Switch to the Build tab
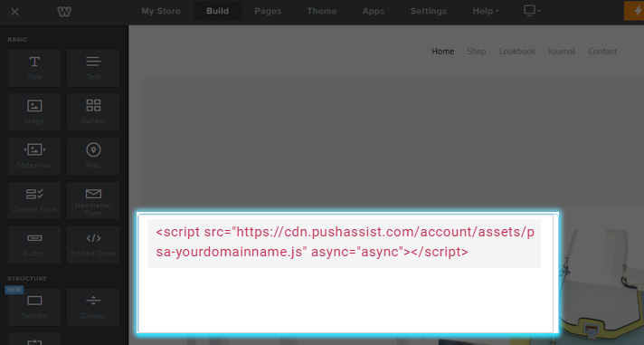The width and height of the screenshot is (644, 345). point(218,11)
